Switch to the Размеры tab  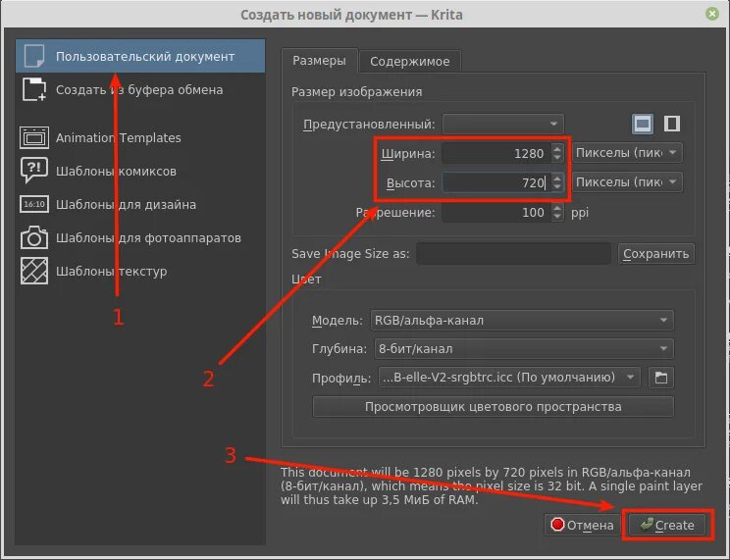320,61
